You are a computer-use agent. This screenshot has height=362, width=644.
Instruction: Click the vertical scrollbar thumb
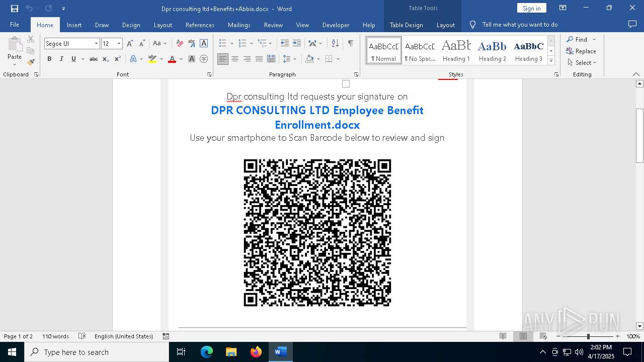point(640,136)
